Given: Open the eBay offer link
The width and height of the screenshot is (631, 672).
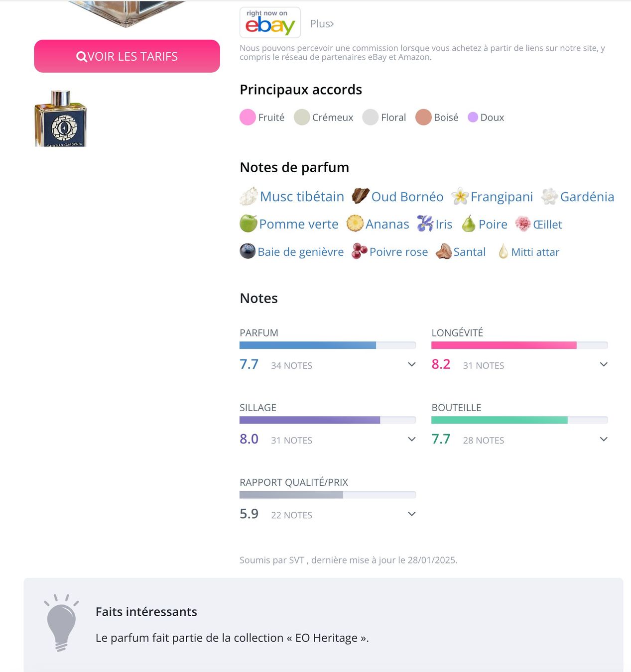Looking at the screenshot, I should click(x=270, y=22).
